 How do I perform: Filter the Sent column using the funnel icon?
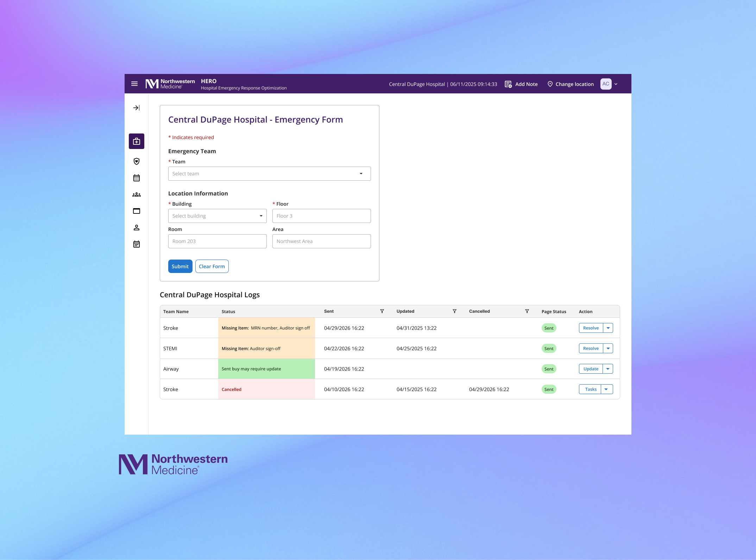click(x=382, y=311)
